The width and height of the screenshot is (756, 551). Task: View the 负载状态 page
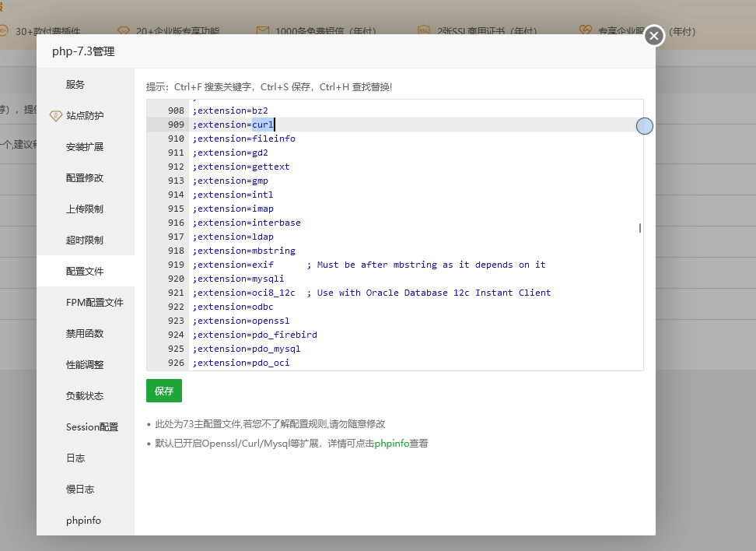coord(83,395)
